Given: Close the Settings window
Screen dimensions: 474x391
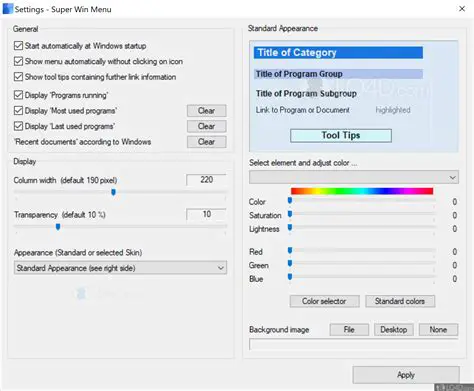Looking at the screenshot, I should point(462,9).
